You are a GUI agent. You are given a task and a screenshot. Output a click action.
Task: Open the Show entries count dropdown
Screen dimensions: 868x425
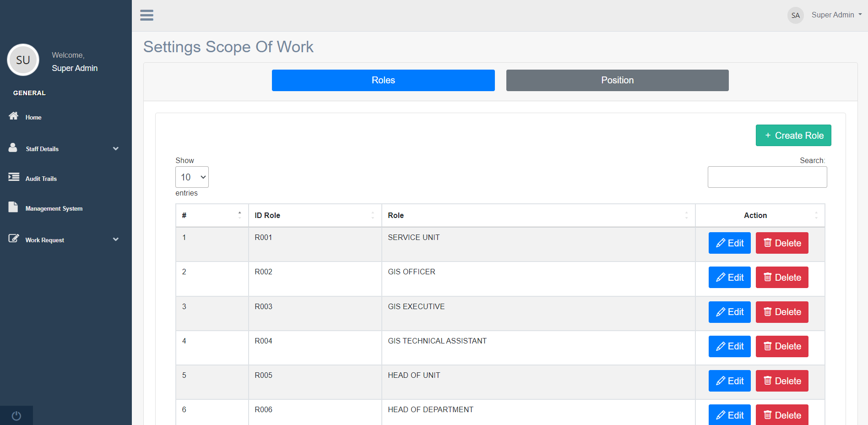[x=192, y=177]
